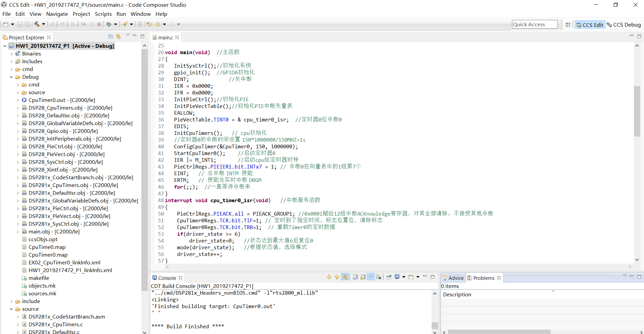Click Pin Console icon
The height and width of the screenshot is (334, 644).
point(389,277)
